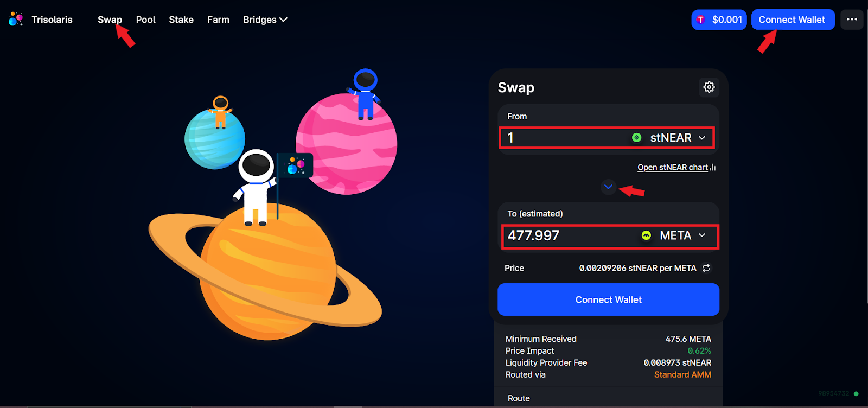The image size is (868, 408).
Task: Click the Minimum Received label
Action: 541,339
